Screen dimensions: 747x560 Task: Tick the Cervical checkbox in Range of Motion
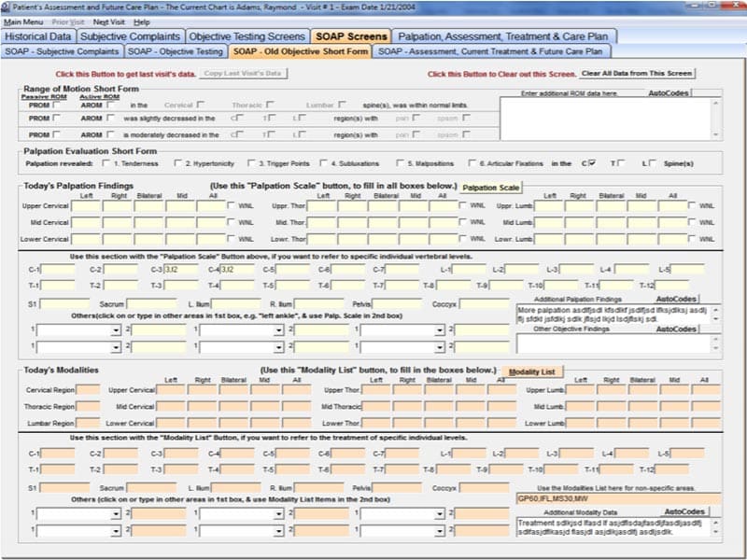click(x=201, y=105)
